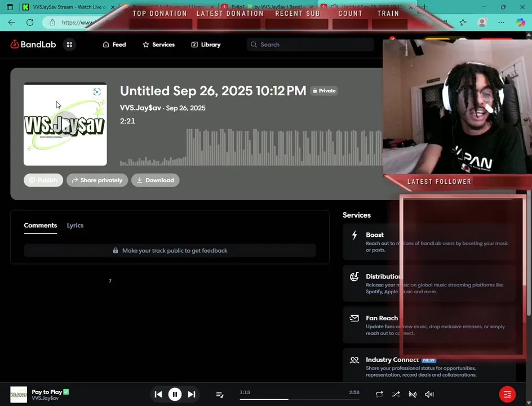This screenshot has height=406, width=532.
Task: Open the browser settings ellipsis menu
Action: [x=501, y=23]
